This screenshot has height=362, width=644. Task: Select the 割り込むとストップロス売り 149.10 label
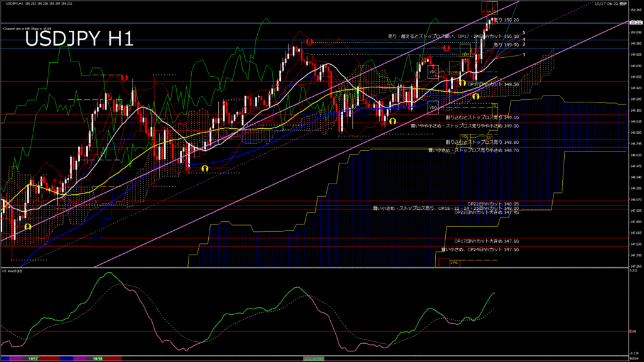(482, 118)
